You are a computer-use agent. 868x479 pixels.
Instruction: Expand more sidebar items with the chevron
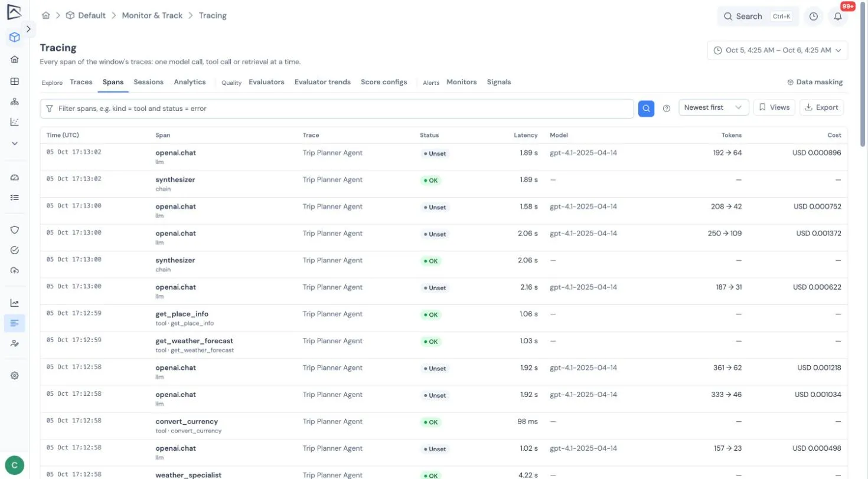click(x=15, y=143)
